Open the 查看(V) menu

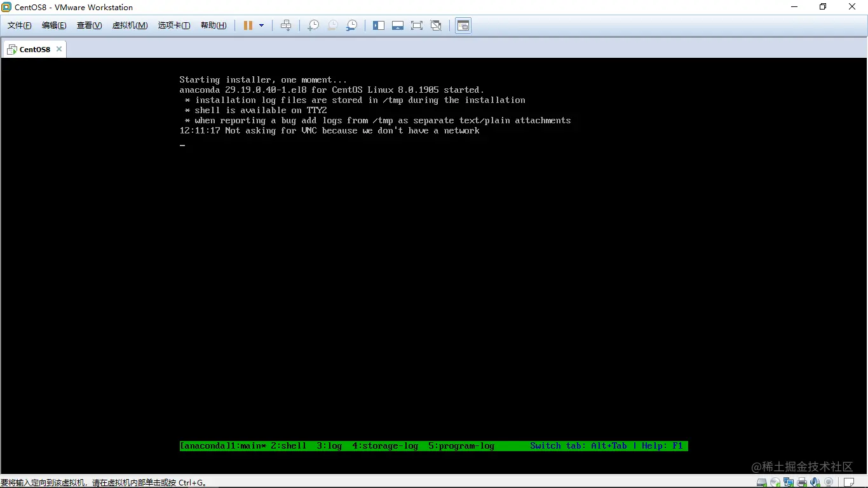click(89, 25)
